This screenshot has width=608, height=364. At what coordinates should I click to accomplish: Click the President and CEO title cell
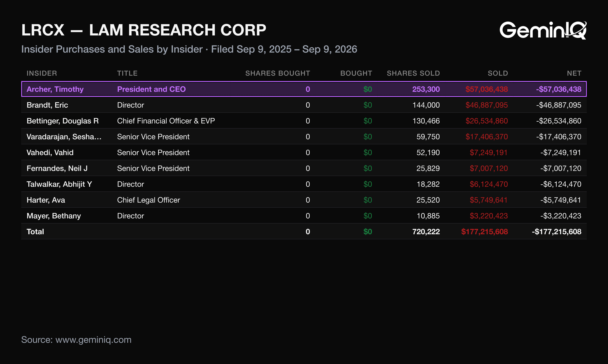click(151, 89)
